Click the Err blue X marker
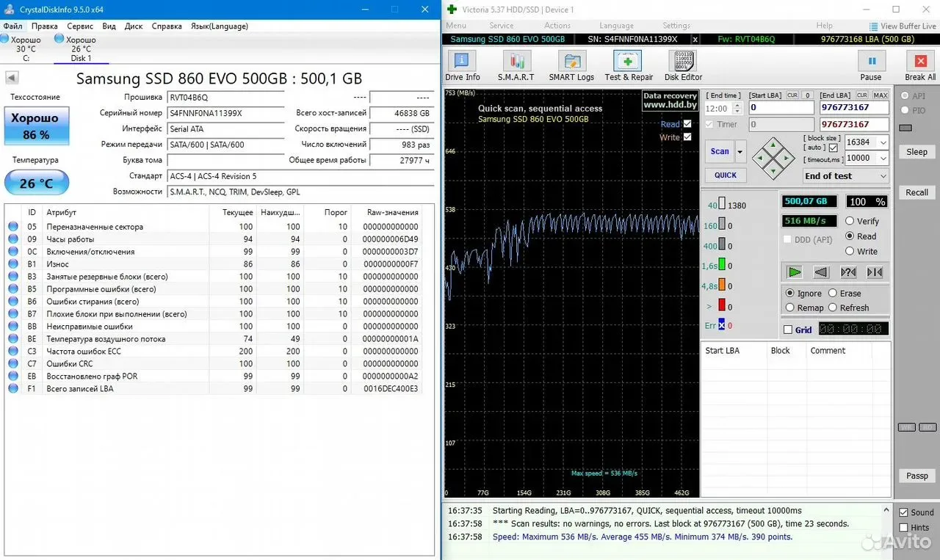The width and height of the screenshot is (940, 560). pyautogui.click(x=721, y=325)
